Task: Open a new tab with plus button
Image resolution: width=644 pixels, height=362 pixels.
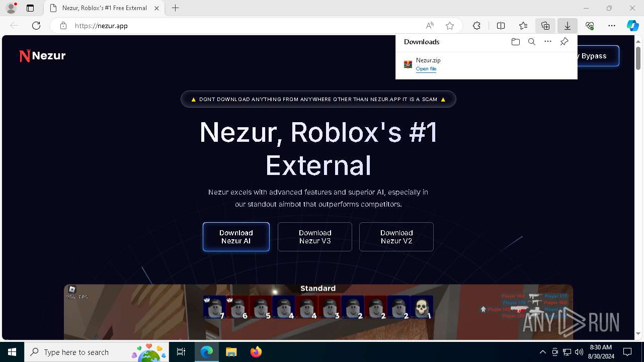Action: pos(175,8)
